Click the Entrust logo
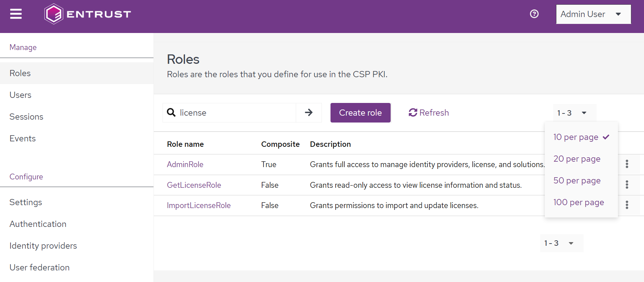The height and width of the screenshot is (282, 644). [x=88, y=14]
